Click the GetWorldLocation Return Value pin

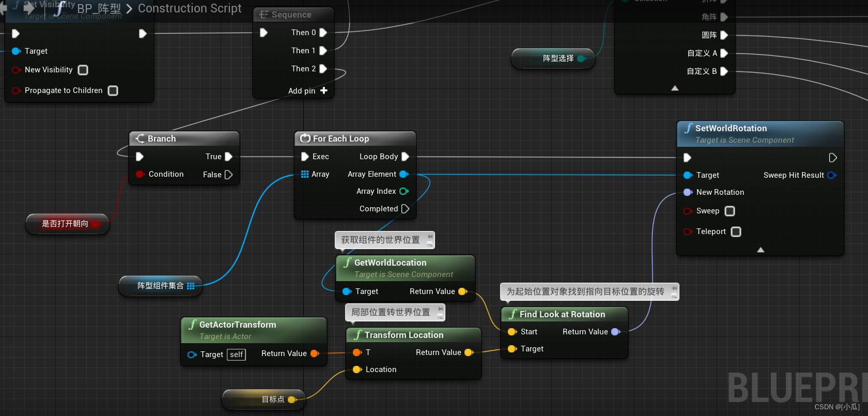coord(463,291)
